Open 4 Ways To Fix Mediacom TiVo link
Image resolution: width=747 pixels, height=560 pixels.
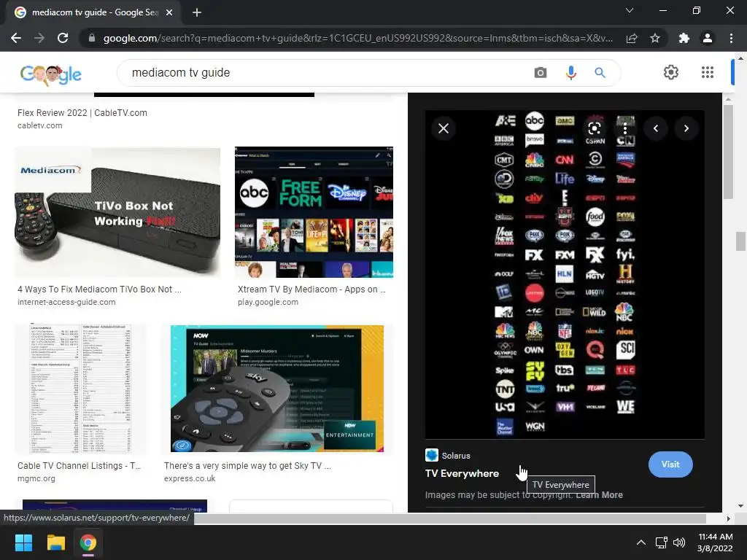pyautogui.click(x=99, y=289)
